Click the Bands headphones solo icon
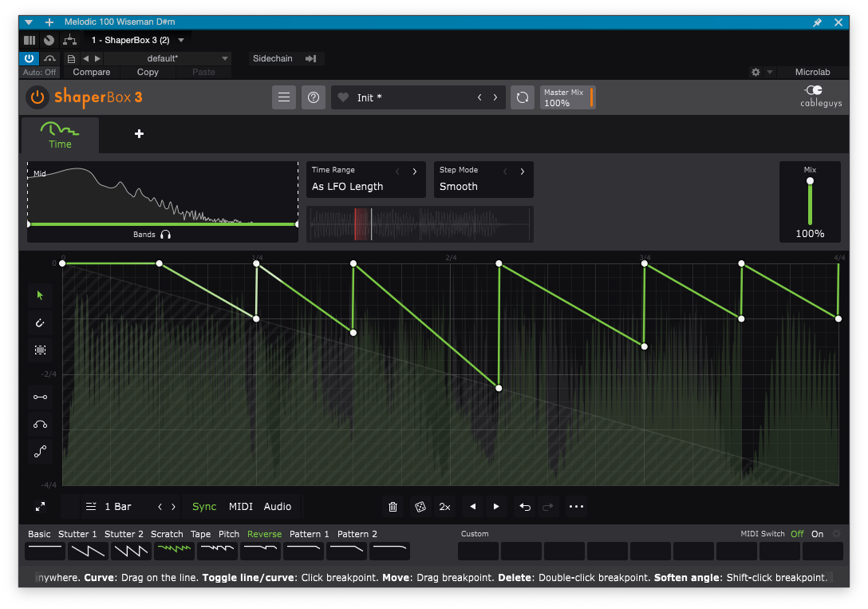 [x=165, y=235]
